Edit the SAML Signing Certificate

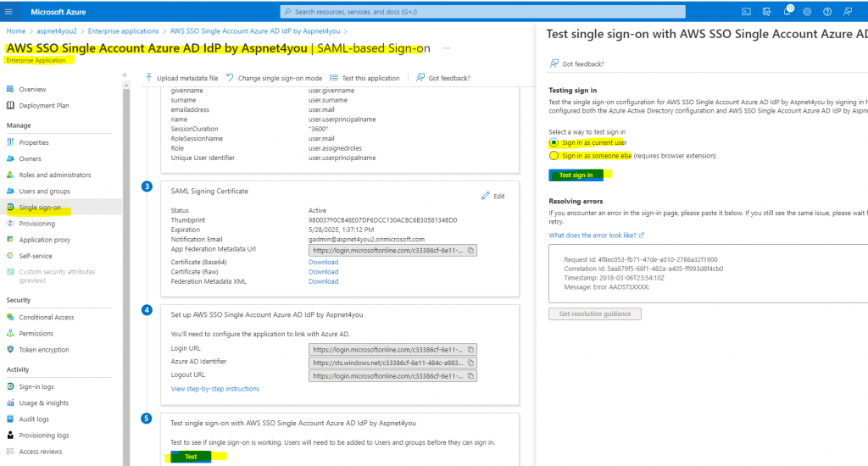click(x=492, y=196)
